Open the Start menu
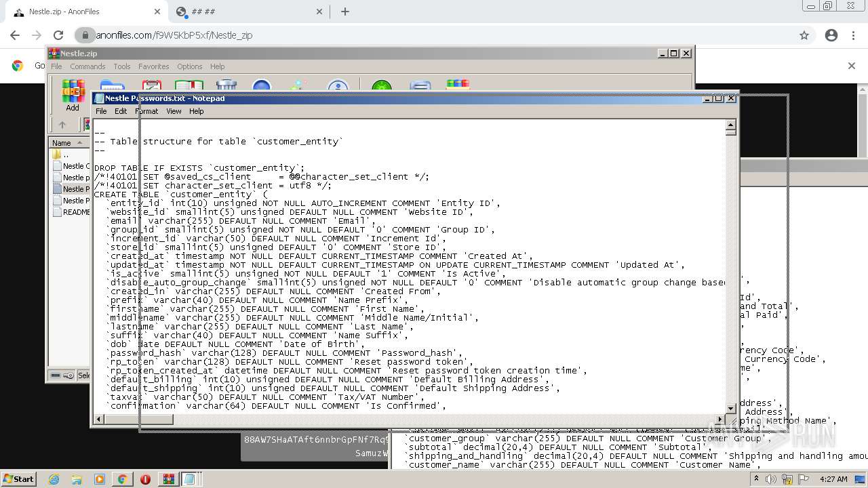868x488 pixels. 18,479
